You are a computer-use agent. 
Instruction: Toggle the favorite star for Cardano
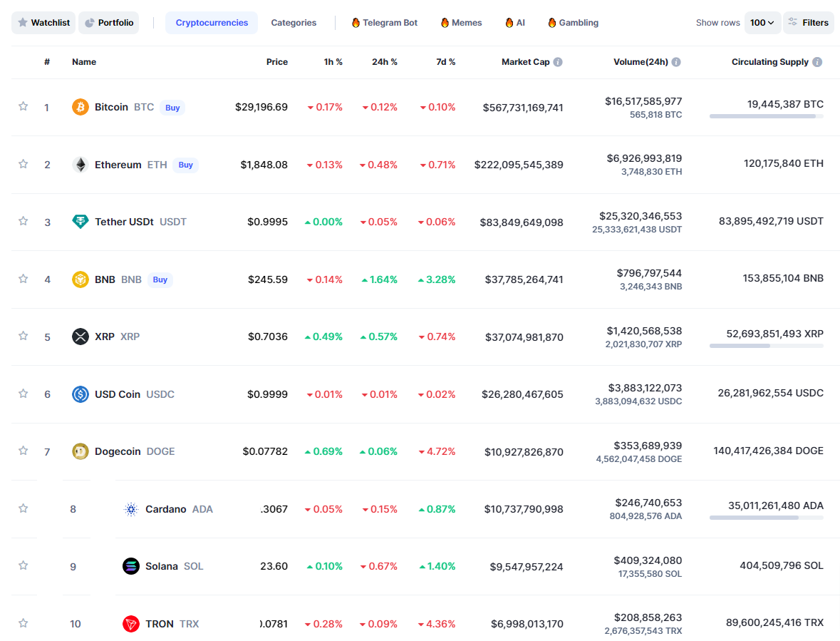[23, 508]
